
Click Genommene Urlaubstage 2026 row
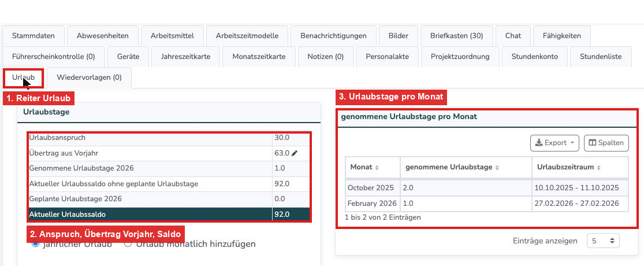[x=169, y=168]
